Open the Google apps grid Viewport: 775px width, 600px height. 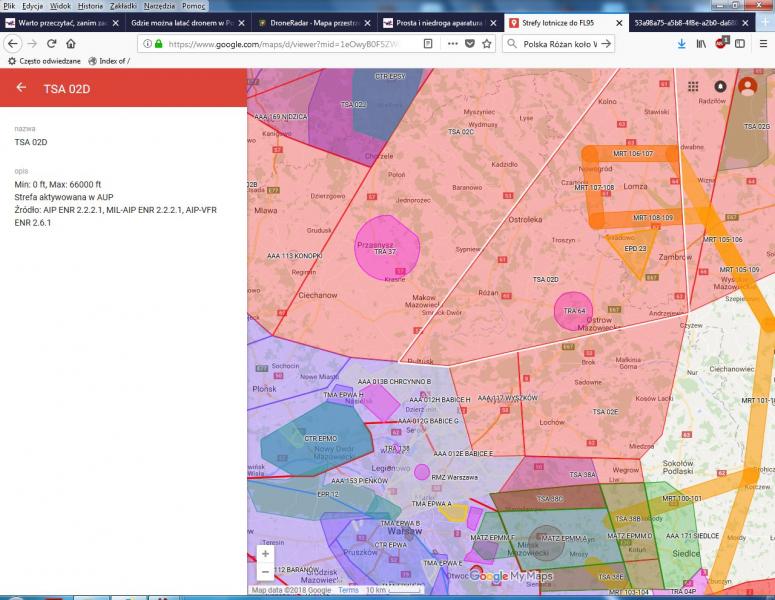click(693, 87)
